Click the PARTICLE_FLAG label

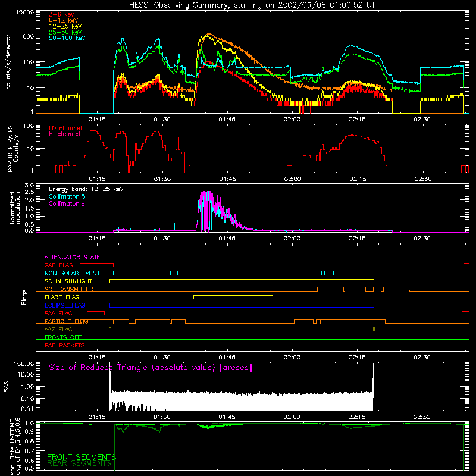pyautogui.click(x=67, y=321)
